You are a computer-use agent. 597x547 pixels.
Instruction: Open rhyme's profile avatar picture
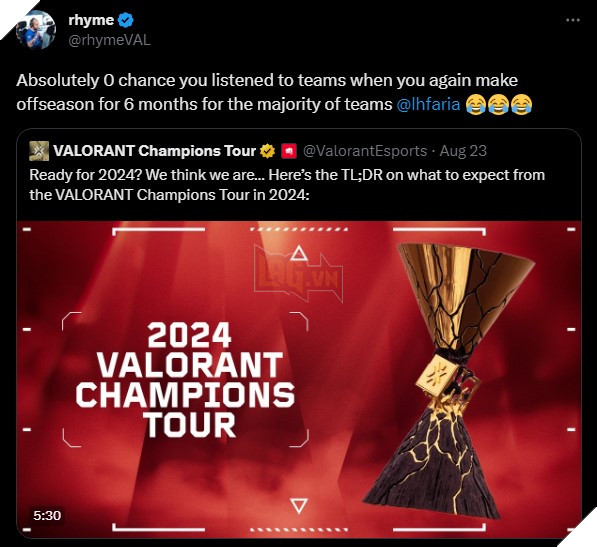pos(36,30)
